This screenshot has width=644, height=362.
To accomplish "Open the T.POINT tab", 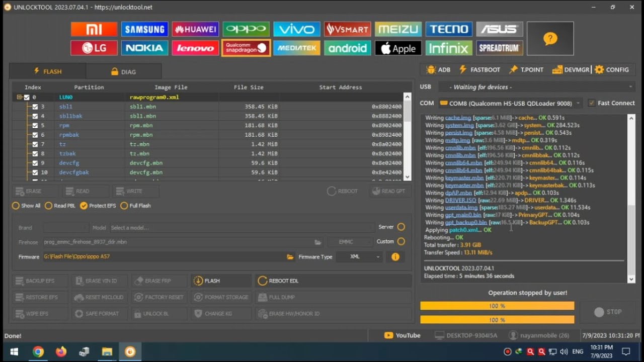I will point(526,70).
